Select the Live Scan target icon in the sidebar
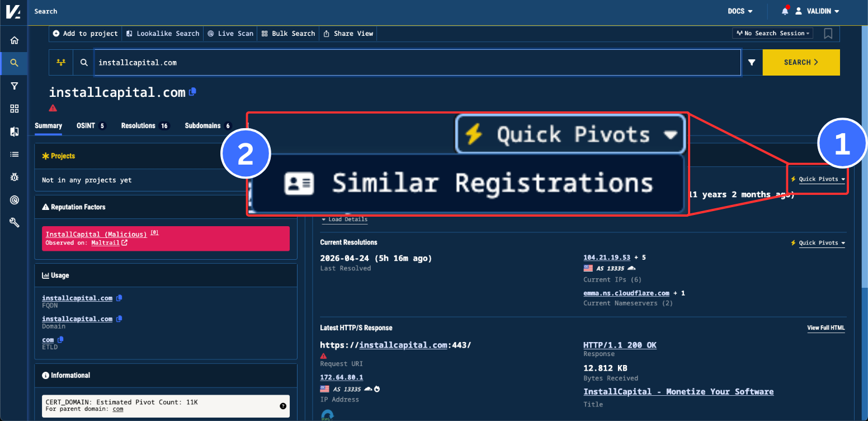This screenshot has height=421, width=868. tap(14, 200)
